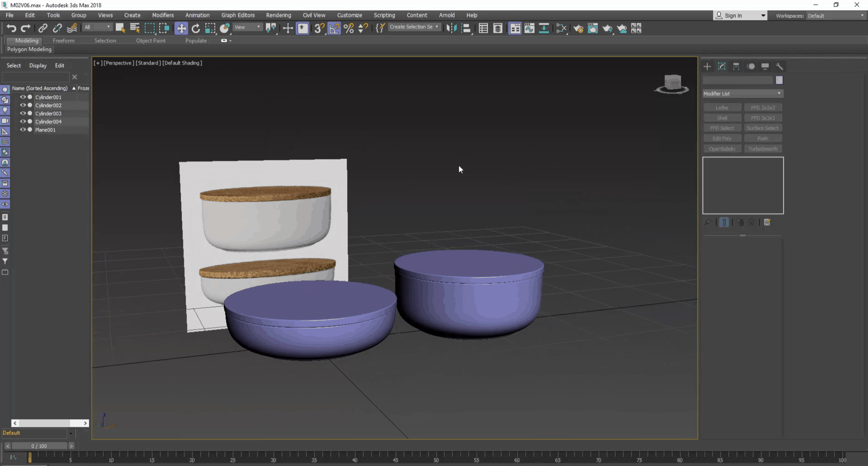Screen dimensions: 868x466
Task: Expand the ribbon options arrow
Action: [x=230, y=40]
